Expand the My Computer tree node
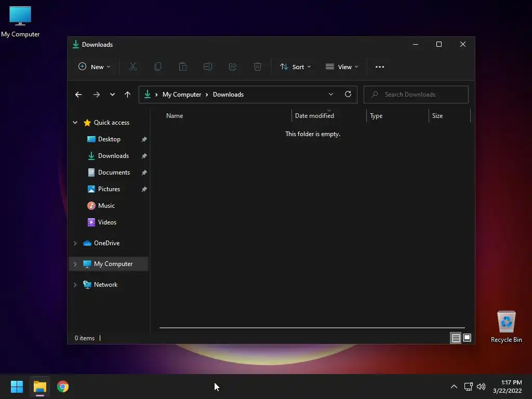The height and width of the screenshot is (399, 532). (75, 264)
